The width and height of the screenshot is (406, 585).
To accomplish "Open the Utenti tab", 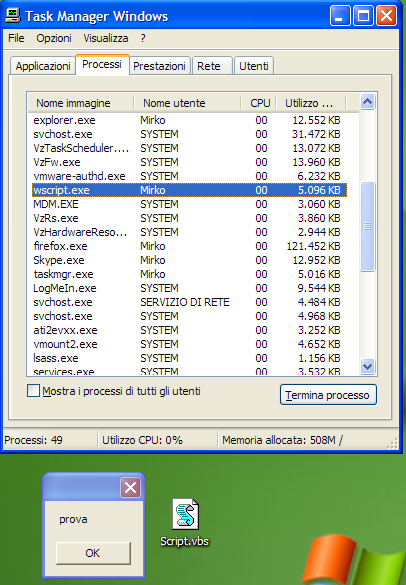I will click(x=254, y=66).
